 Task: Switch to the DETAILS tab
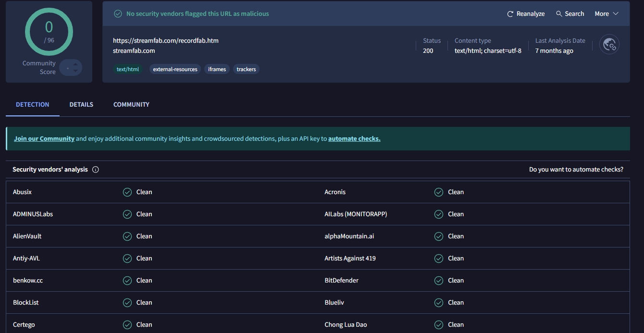(x=81, y=104)
